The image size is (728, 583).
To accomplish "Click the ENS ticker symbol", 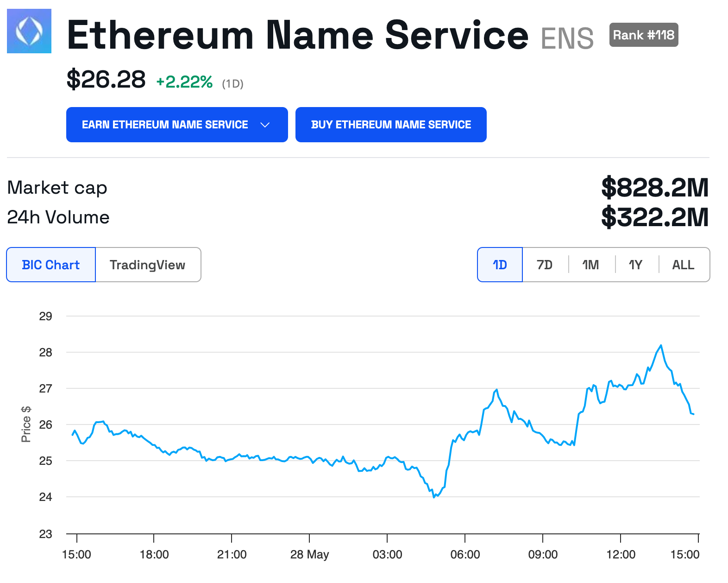I will pyautogui.click(x=567, y=38).
